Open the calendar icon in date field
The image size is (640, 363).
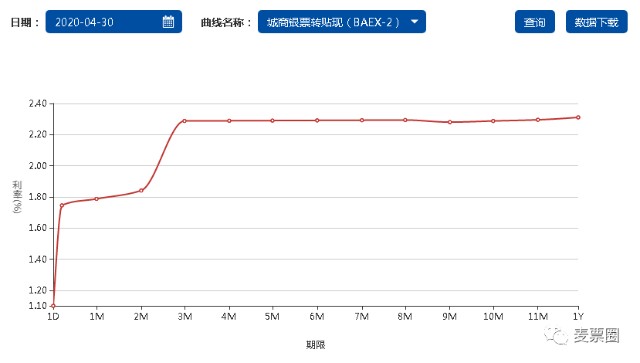click(x=168, y=22)
